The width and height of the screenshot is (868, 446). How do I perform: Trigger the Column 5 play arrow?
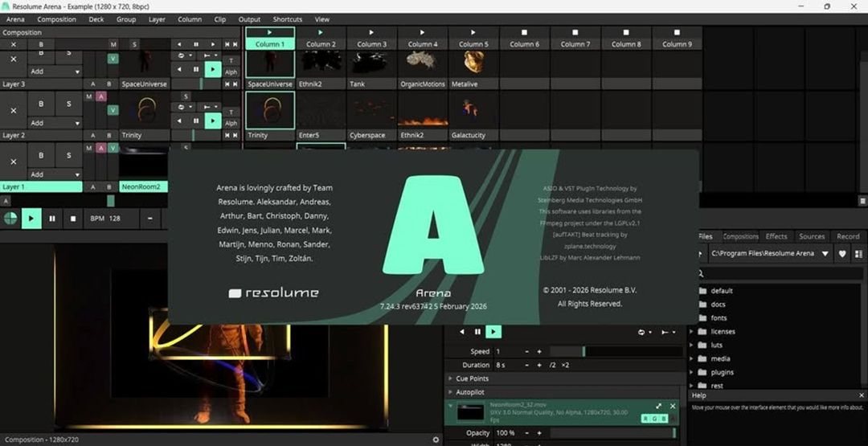(473, 33)
